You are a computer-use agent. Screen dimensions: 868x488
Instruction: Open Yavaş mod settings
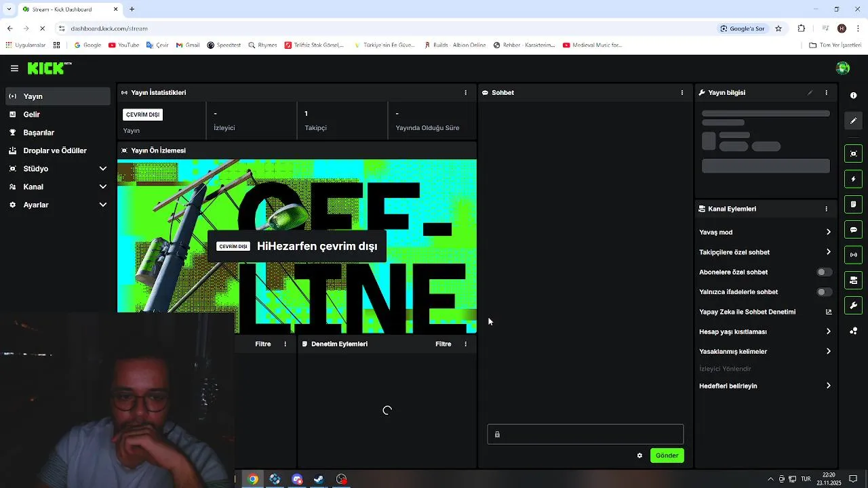[x=765, y=232]
